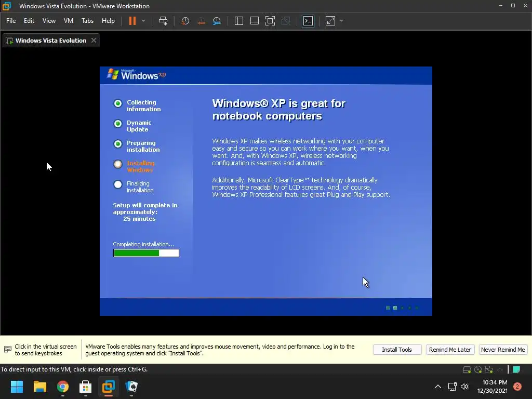532x399 pixels.
Task: Take a snapshot of the VM
Action: point(185,21)
